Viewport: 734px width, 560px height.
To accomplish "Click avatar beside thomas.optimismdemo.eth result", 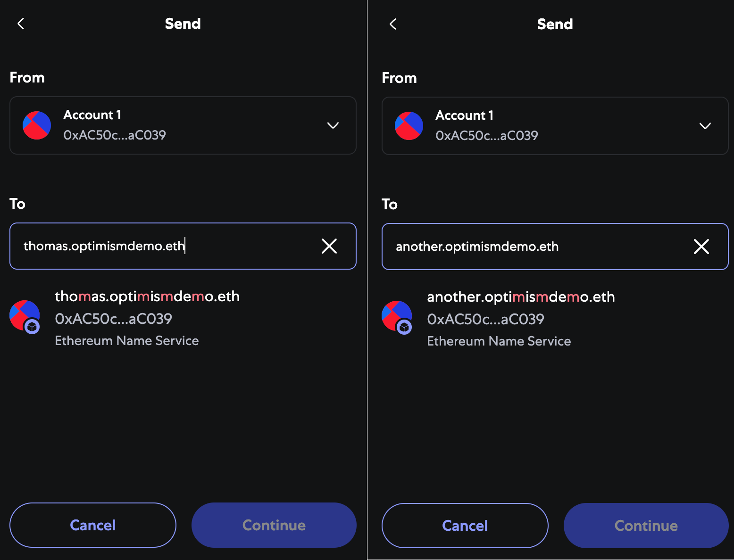I will pyautogui.click(x=25, y=316).
